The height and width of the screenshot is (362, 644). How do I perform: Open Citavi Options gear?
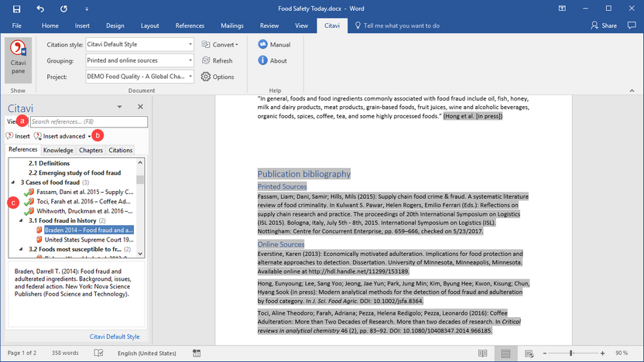tap(218, 77)
